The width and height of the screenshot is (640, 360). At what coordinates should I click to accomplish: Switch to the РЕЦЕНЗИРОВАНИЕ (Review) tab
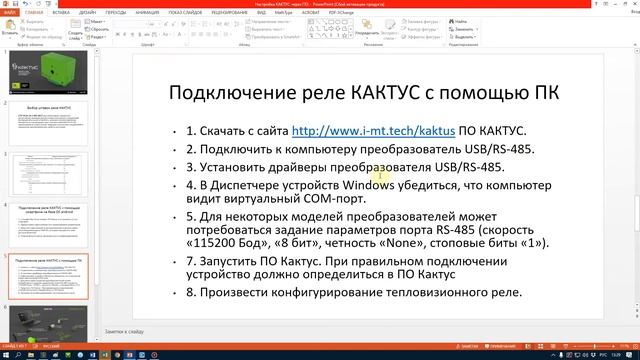pyautogui.click(x=229, y=13)
